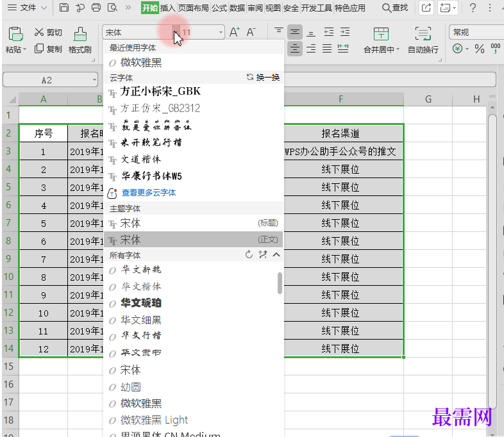Click the font list scrollbar thumb
This screenshot has height=437, width=504.
(x=280, y=283)
